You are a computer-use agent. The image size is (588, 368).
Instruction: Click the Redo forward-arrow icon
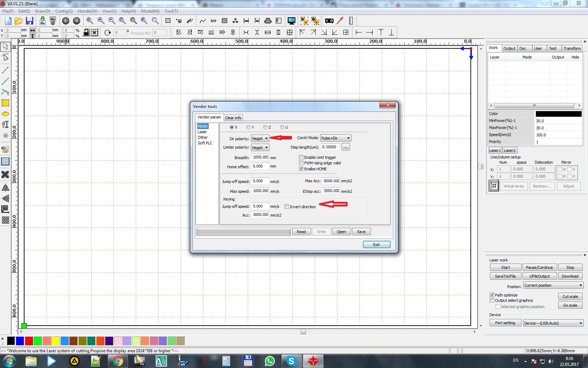tap(77, 21)
